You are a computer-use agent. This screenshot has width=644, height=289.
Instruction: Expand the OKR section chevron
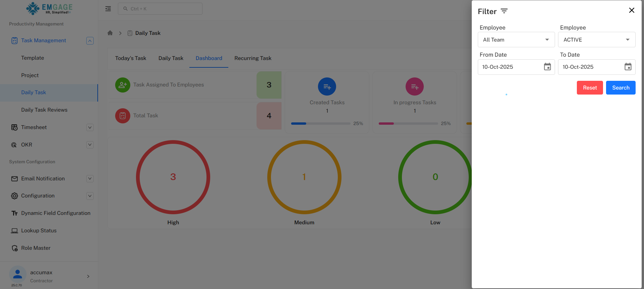click(90, 145)
